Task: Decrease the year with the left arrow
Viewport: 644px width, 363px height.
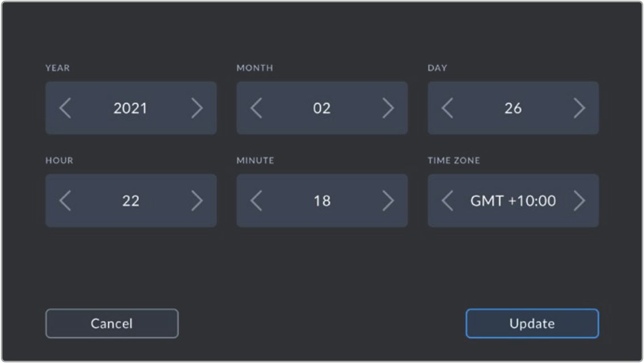Action: click(65, 108)
